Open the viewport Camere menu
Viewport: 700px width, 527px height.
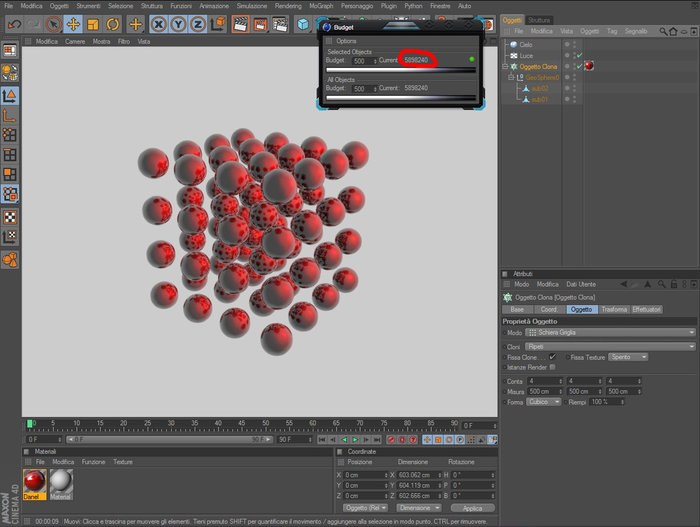coord(75,42)
